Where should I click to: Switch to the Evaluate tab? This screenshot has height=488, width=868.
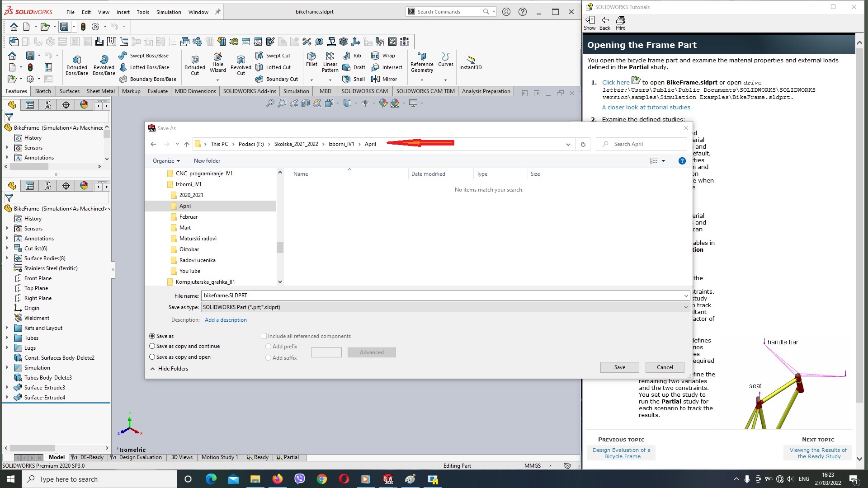coord(158,91)
